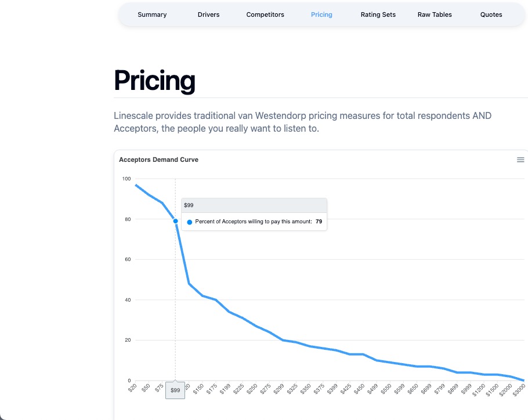Click the Acceptors Demand Curve title
The image size is (528, 420).
click(x=158, y=160)
